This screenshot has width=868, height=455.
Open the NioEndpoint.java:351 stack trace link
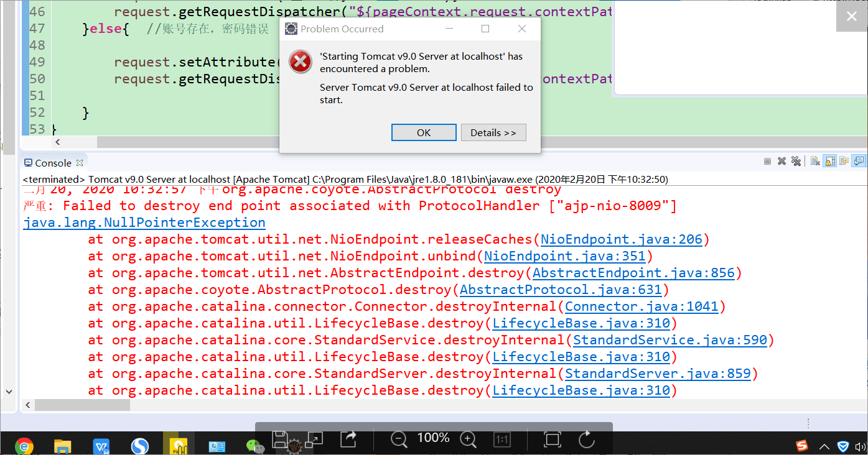click(x=565, y=256)
